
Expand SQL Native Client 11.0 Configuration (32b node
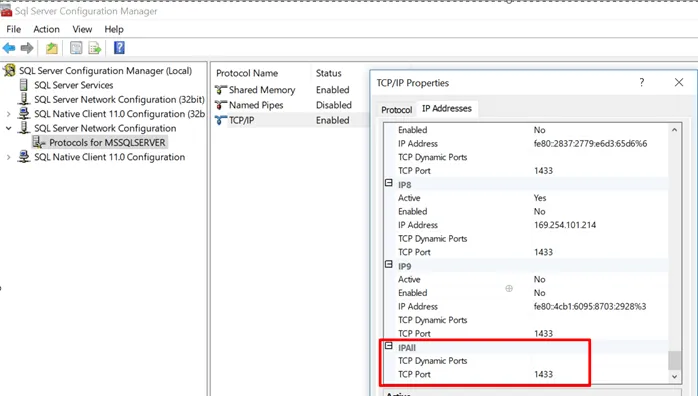[8, 114]
